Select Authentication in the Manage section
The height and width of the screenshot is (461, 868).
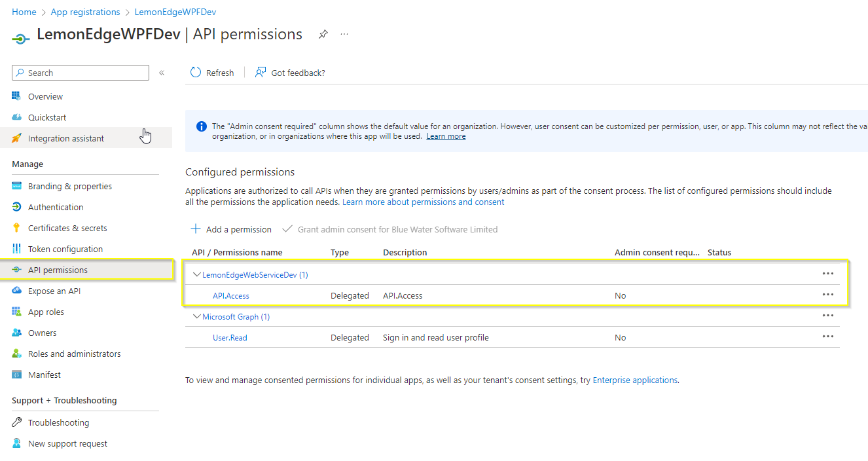(56, 207)
